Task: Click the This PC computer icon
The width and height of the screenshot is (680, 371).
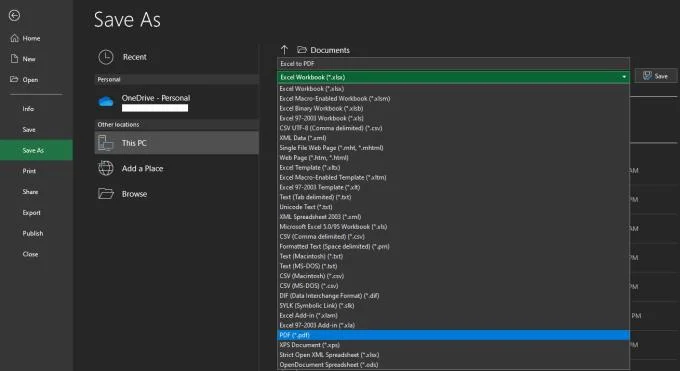Action: pos(105,143)
